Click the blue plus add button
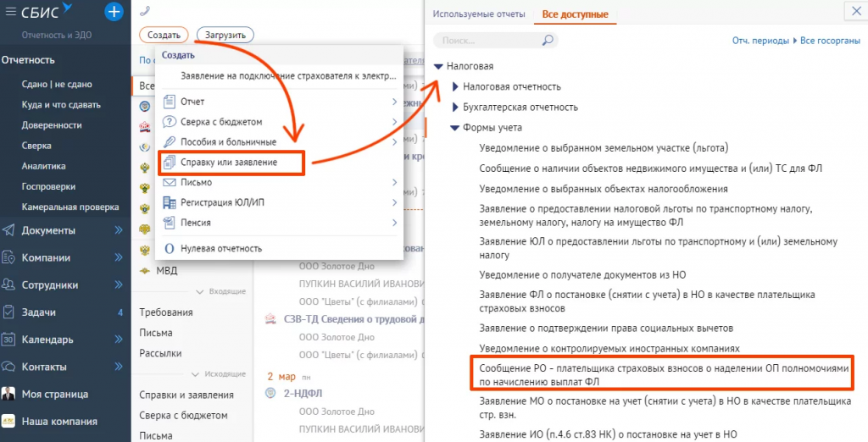This screenshot has height=442, width=868. [x=114, y=12]
